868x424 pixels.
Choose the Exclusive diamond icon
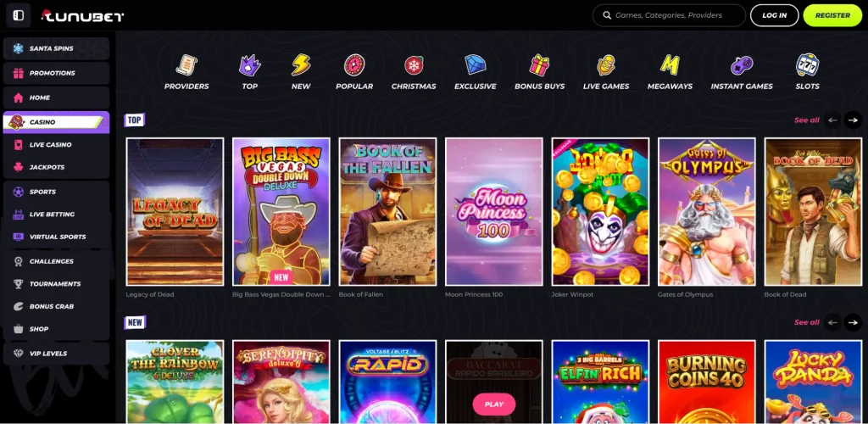point(475,65)
